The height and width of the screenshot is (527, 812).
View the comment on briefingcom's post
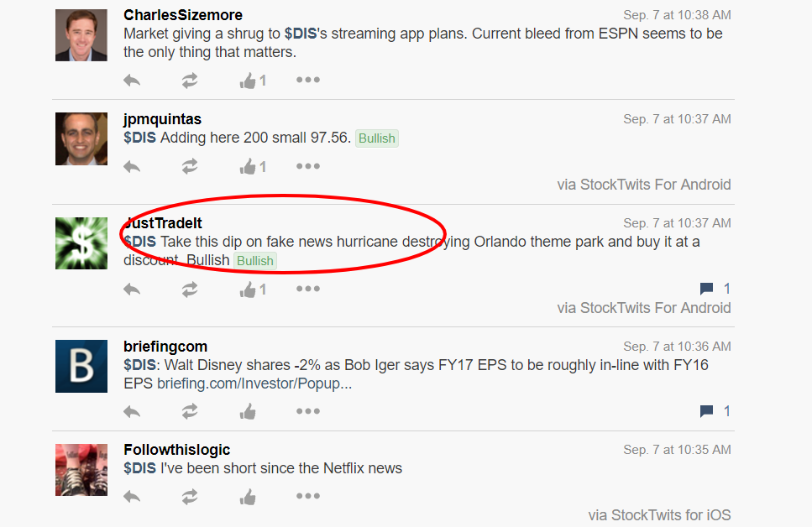715,411
